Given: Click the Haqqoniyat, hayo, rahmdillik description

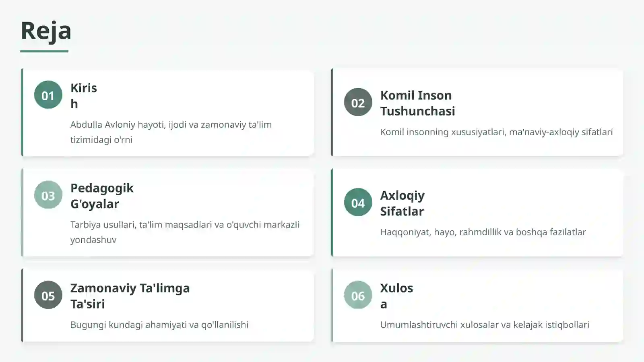Looking at the screenshot, I should point(483,232).
